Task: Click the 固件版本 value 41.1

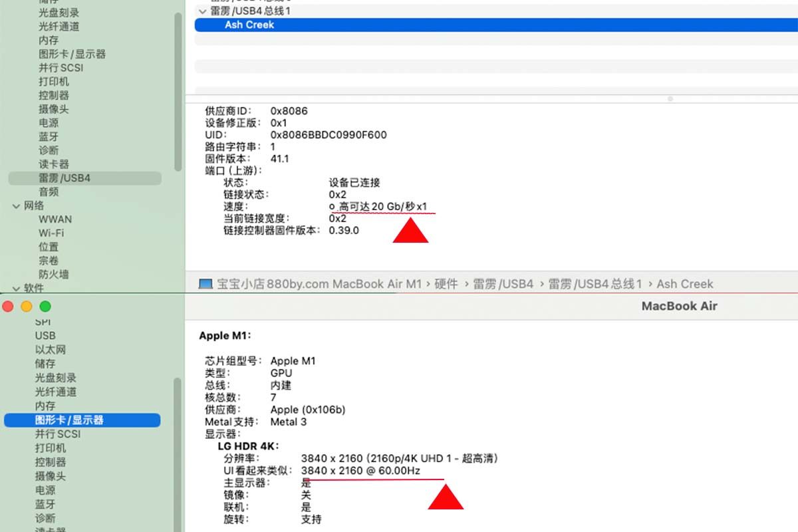Action: [x=280, y=159]
